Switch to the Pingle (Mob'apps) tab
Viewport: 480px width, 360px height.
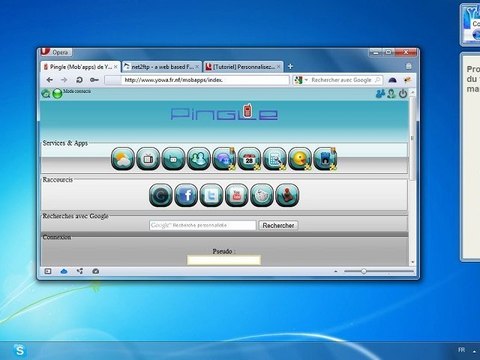[x=80, y=67]
